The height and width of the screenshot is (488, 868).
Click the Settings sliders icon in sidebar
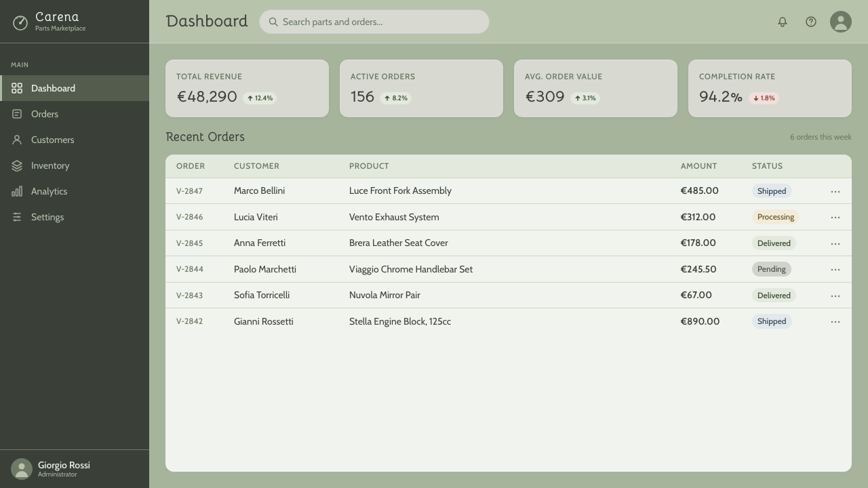coord(17,217)
